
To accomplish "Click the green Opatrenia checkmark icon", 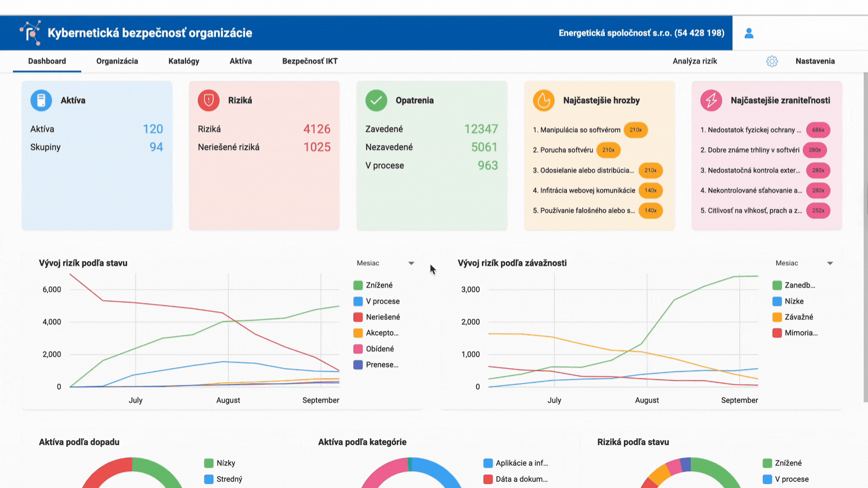I will click(x=376, y=100).
